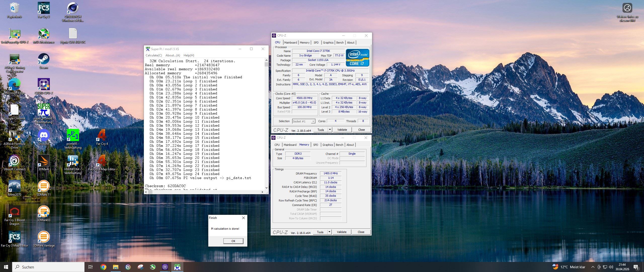Open the CPUID CPU-Z desktop icon

click(x=44, y=86)
